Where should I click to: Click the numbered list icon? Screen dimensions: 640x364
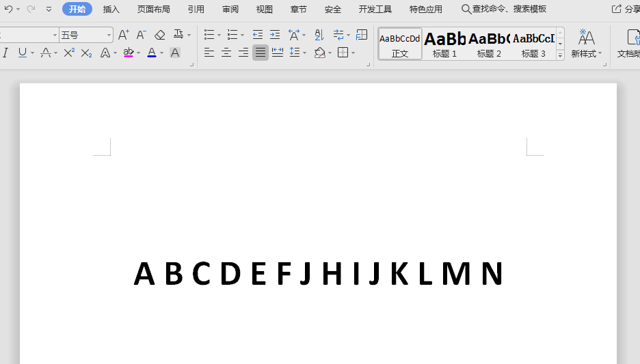(x=232, y=35)
